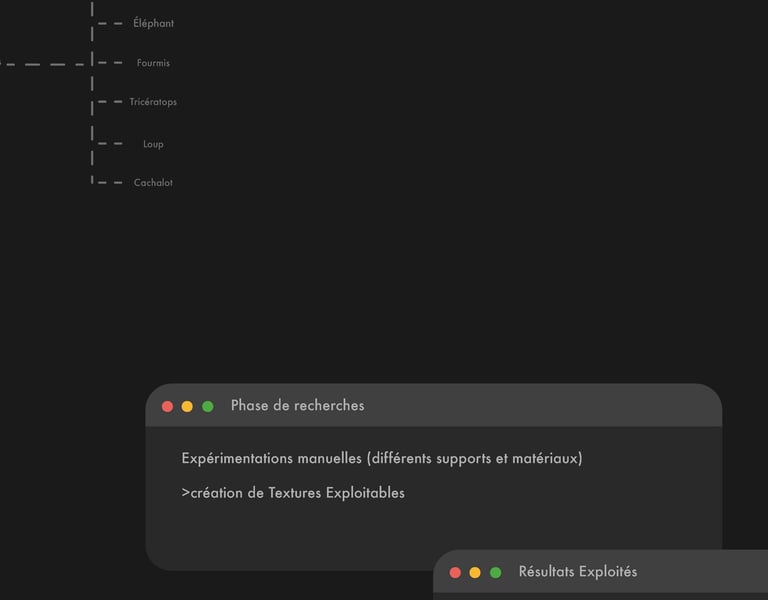Click yellow dot in Résultats Exploités window
The height and width of the screenshot is (600, 768).
coord(475,573)
